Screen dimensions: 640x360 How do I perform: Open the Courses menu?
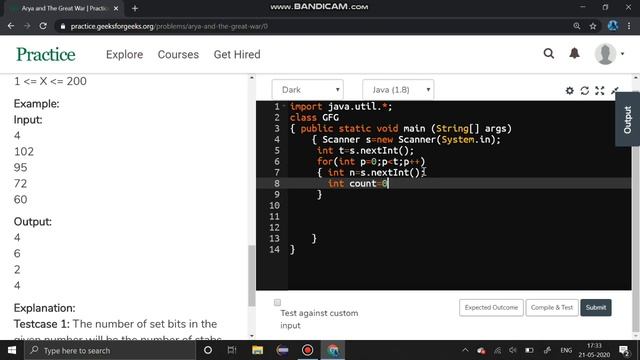pyautogui.click(x=178, y=54)
